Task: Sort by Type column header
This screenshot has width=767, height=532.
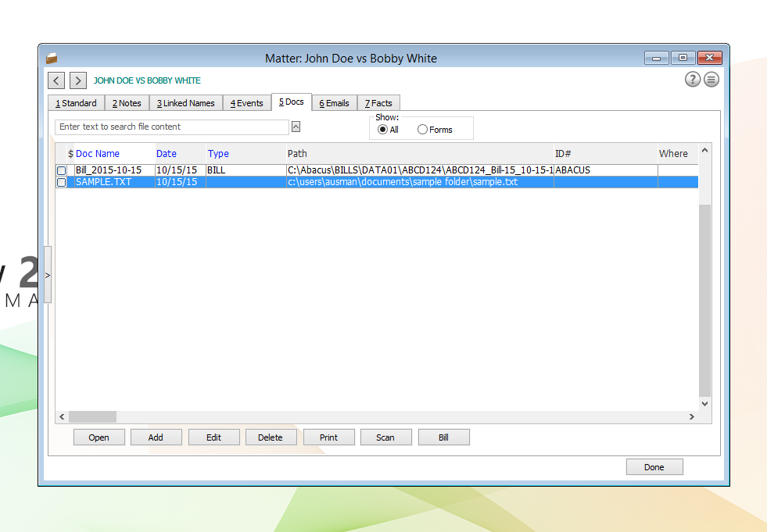Action: 246,154
